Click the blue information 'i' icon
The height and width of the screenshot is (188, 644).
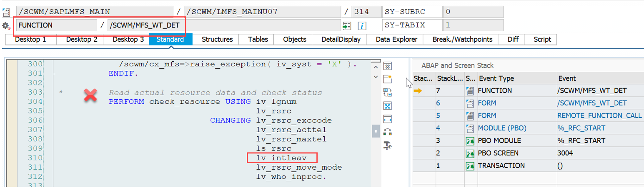[x=362, y=25]
